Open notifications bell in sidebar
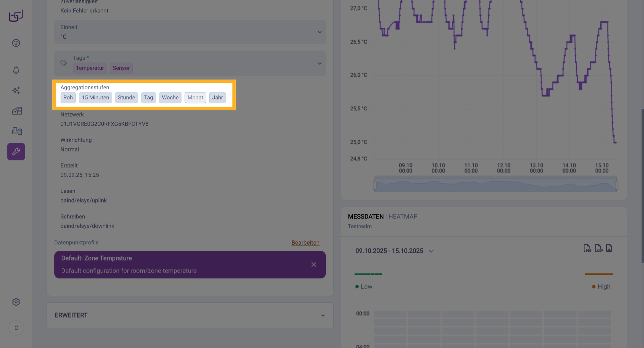Image resolution: width=644 pixels, height=348 pixels. point(16,70)
